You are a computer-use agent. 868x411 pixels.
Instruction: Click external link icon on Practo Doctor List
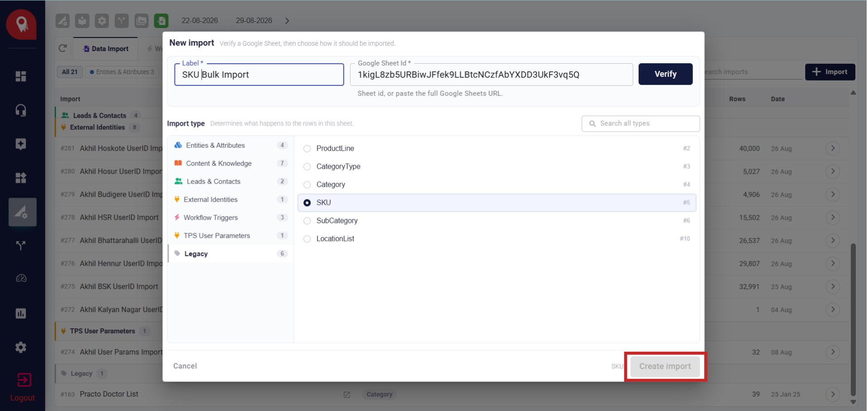(x=347, y=395)
